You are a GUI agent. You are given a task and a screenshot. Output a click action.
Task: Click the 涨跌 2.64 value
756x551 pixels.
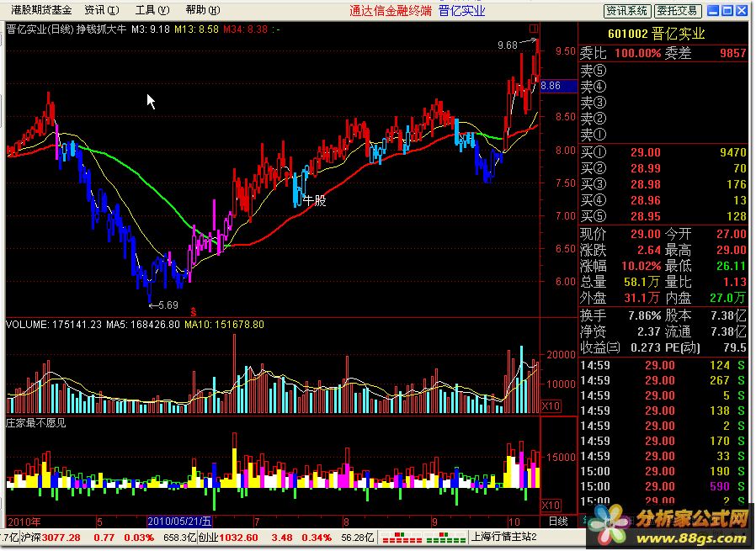click(x=649, y=250)
